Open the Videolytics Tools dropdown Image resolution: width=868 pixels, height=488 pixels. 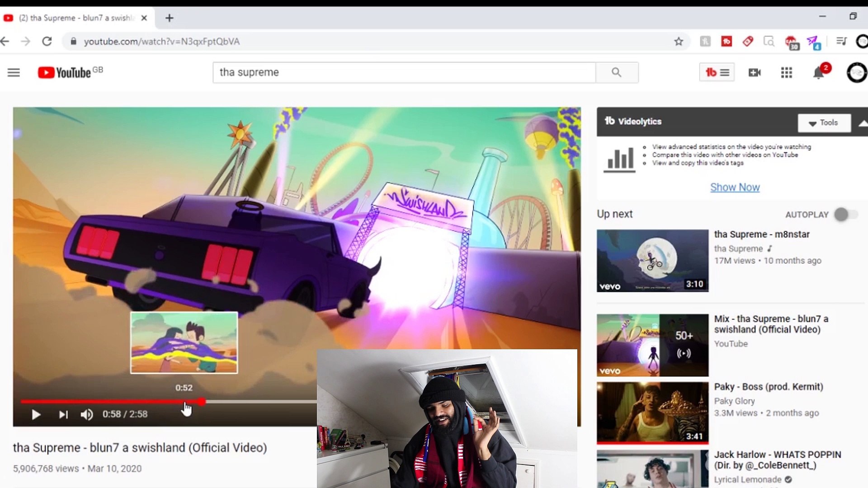point(824,123)
